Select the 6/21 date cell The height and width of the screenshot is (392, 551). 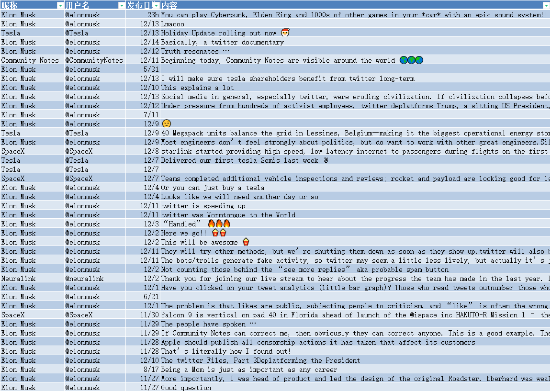pyautogui.click(x=143, y=297)
